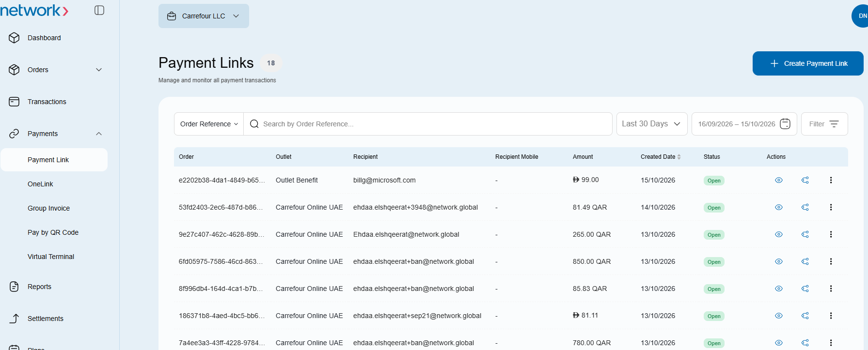Image resolution: width=868 pixels, height=350 pixels.
Task: Click the search magnifier icon
Action: (x=254, y=124)
